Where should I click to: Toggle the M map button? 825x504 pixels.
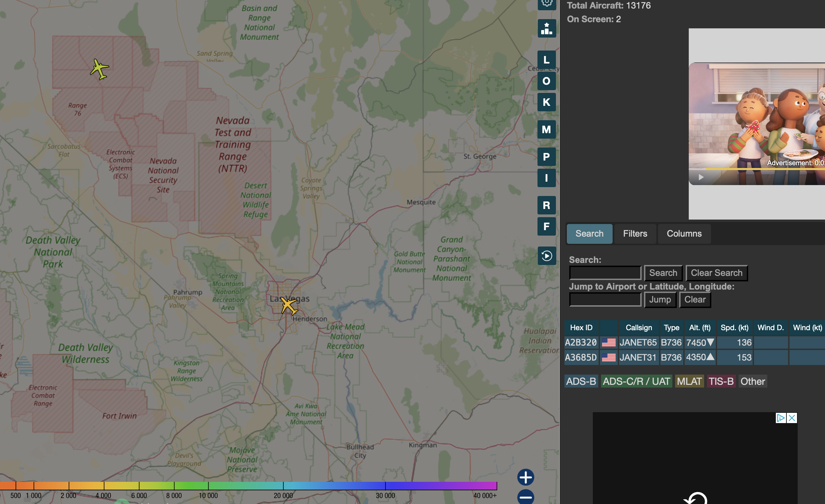point(547,129)
